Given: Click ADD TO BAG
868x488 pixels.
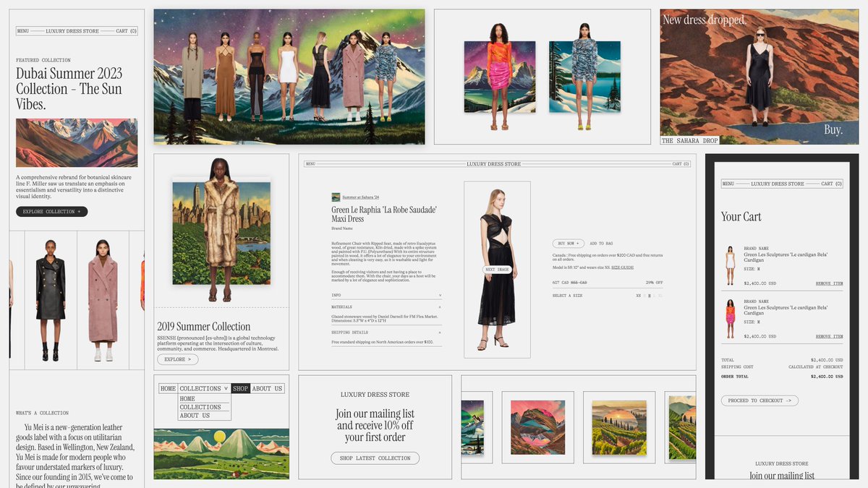Looking at the screenshot, I should 601,244.
